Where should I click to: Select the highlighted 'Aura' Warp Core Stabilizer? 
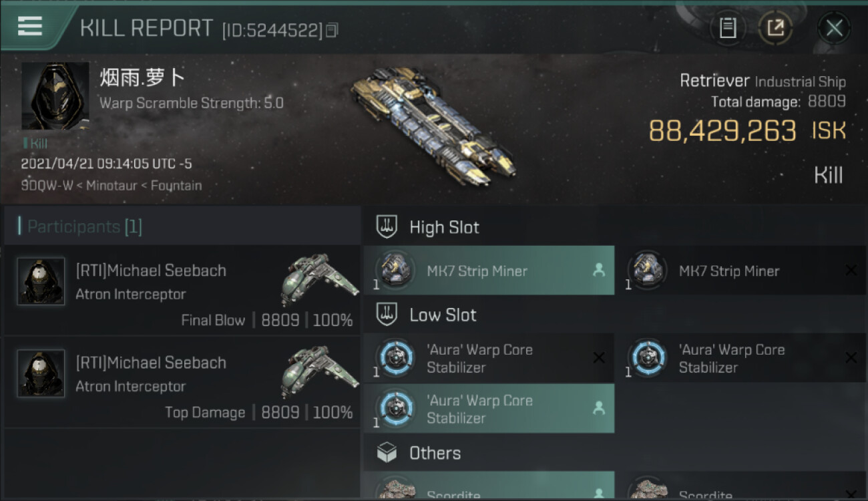tap(488, 408)
